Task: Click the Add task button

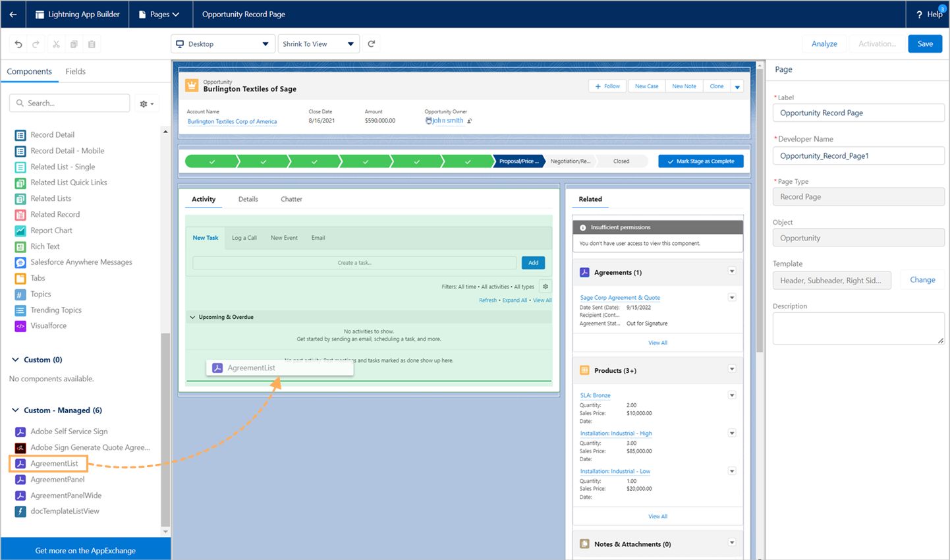Action: tap(533, 263)
